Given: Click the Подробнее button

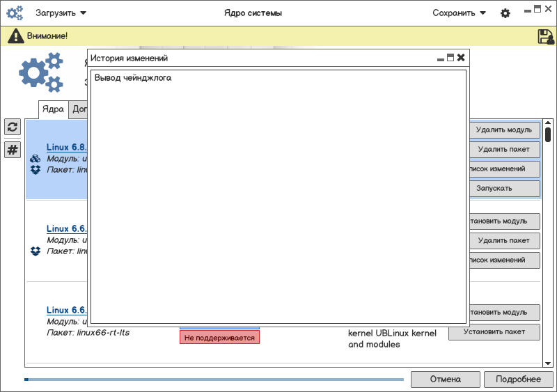Looking at the screenshot, I should [518, 379].
